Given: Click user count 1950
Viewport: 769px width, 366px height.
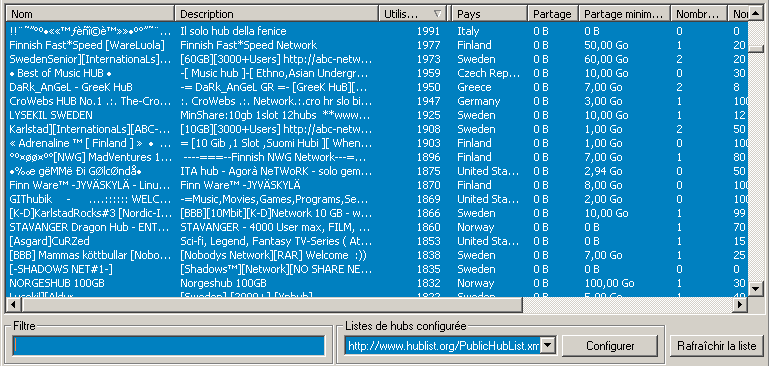Looking at the screenshot, I should click(x=428, y=87).
